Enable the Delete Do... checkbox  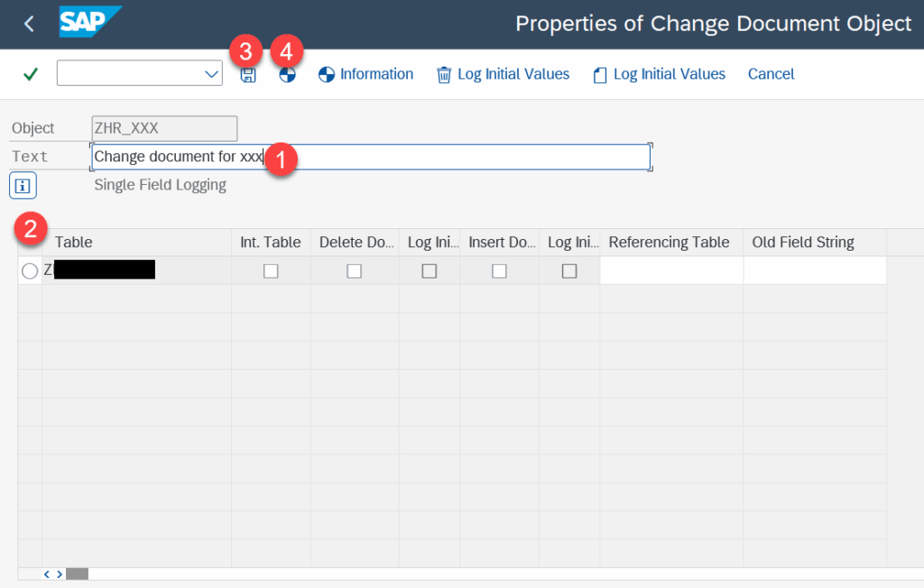click(x=355, y=271)
